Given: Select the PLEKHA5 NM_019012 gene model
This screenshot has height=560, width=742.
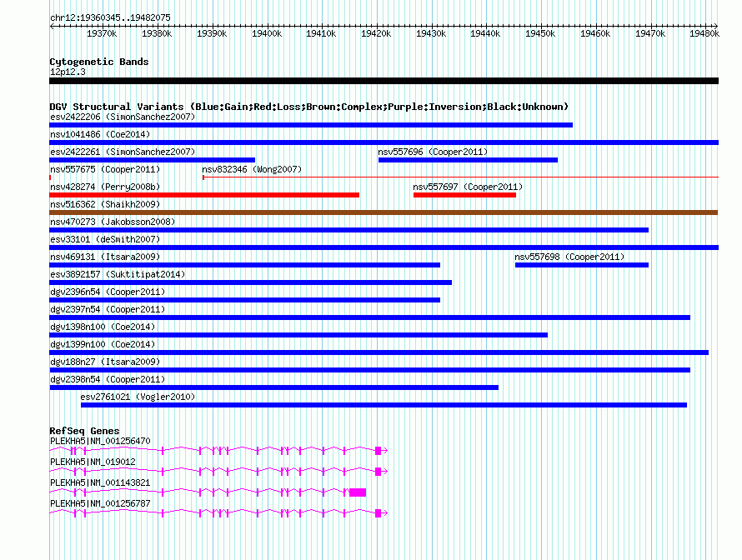Looking at the screenshot, I should click(x=218, y=472).
